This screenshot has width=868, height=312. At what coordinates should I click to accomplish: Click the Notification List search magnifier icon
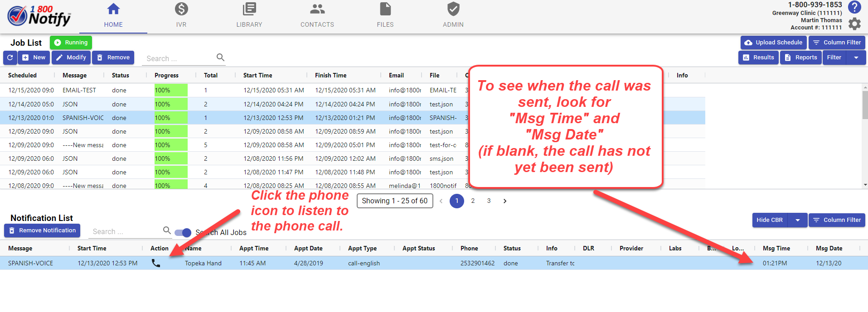167,230
